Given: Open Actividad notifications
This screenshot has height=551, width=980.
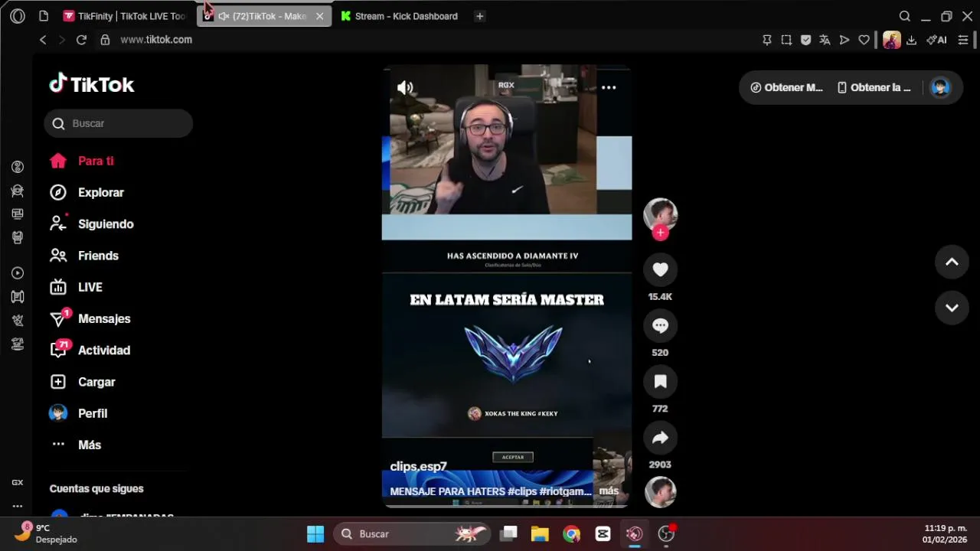Looking at the screenshot, I should (90, 350).
